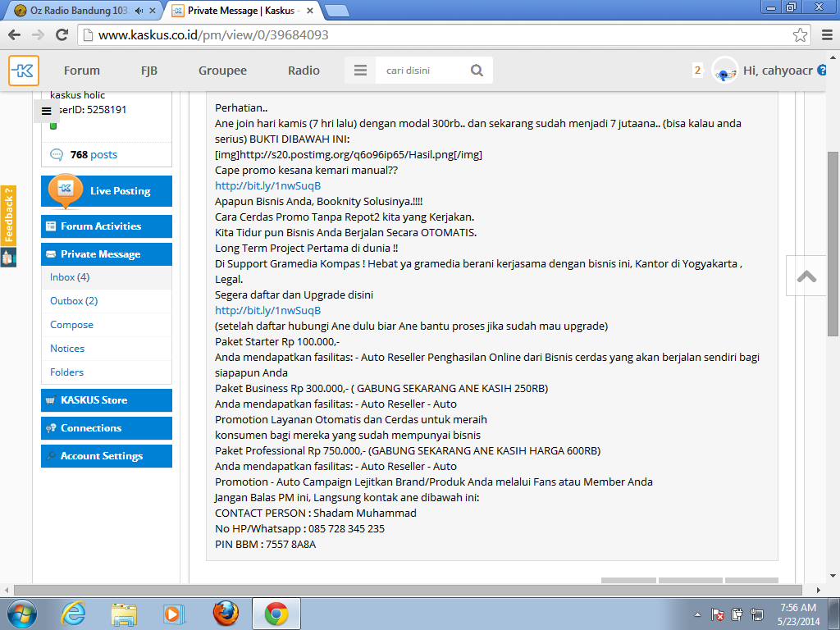840x630 pixels.
Task: Open the Groupee menu
Action: 222,71
